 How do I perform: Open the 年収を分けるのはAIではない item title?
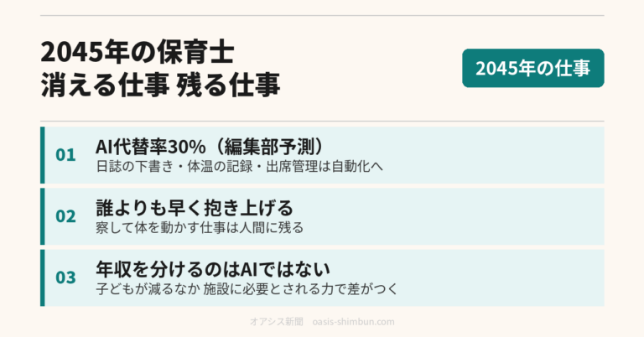tap(213, 269)
